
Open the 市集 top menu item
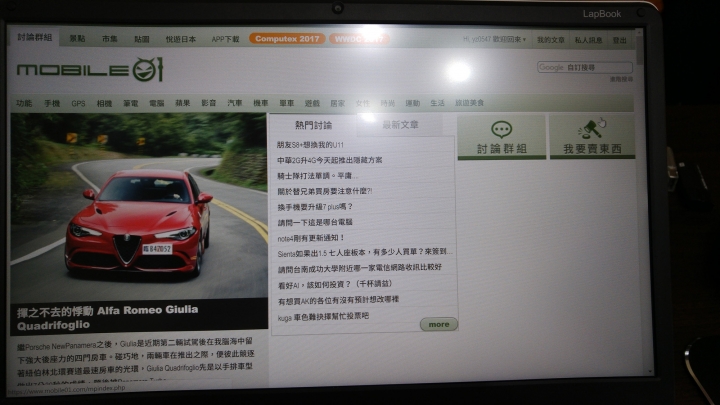click(110, 39)
